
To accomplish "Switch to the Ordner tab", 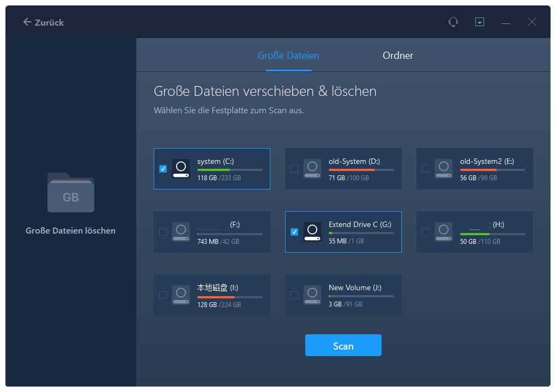I will (398, 56).
